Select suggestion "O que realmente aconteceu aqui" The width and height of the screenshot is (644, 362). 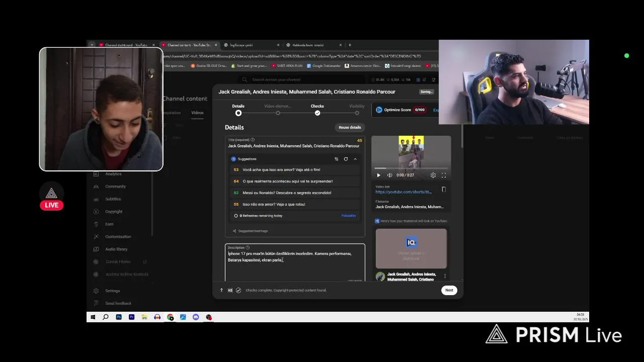click(x=296, y=182)
